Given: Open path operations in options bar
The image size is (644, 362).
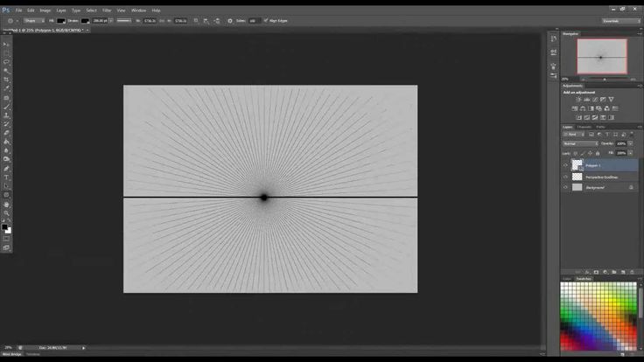Looking at the screenshot, I should tap(196, 20).
